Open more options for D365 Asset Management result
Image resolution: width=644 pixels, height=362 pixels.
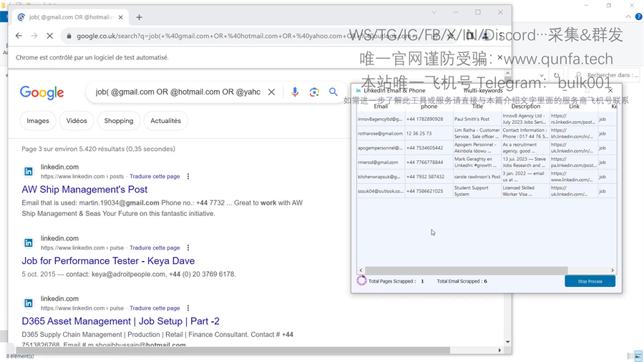[x=188, y=308]
